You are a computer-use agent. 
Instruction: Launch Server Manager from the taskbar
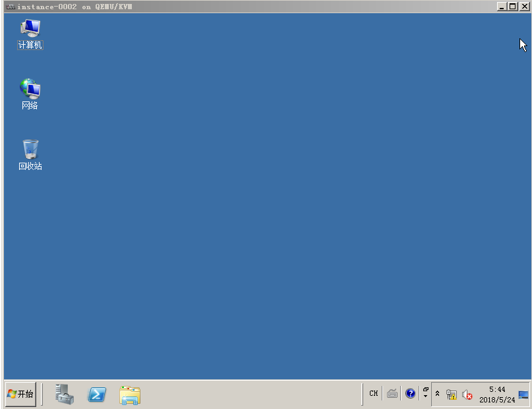pyautogui.click(x=65, y=394)
